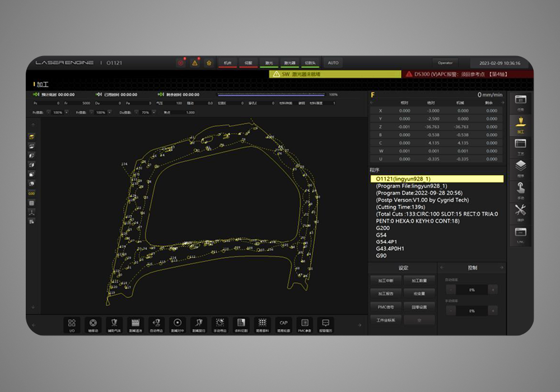Viewport: 560px width, 392px height.
Task: Click the AUTO mode indicator
Action: click(333, 63)
